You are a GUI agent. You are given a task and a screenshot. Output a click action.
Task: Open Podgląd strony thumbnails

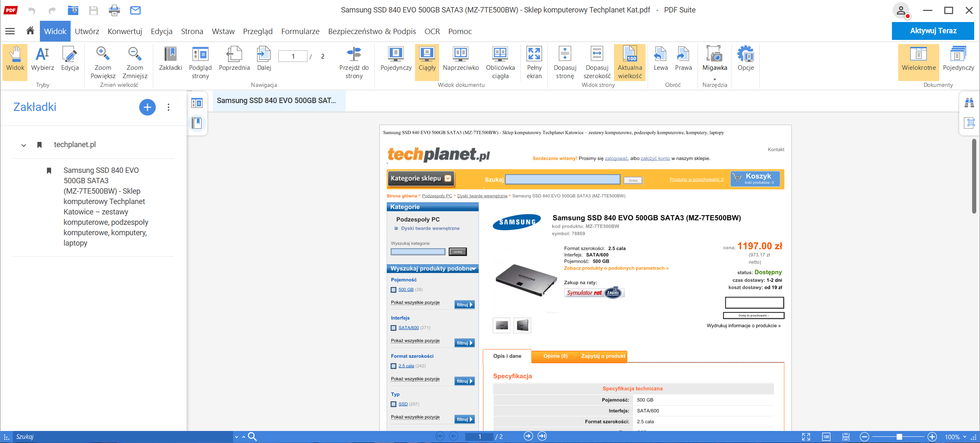point(200,62)
